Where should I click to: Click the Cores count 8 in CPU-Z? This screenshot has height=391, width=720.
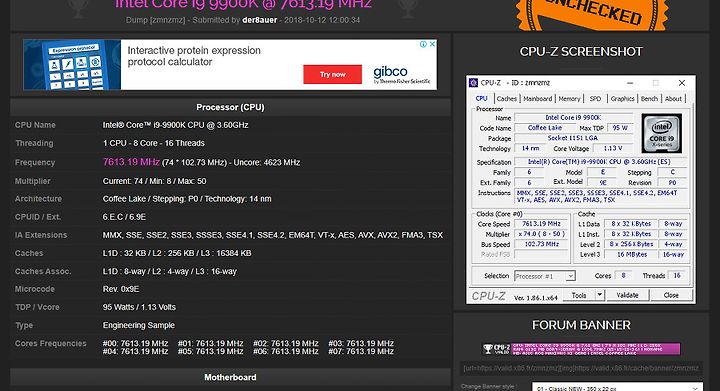click(x=623, y=276)
